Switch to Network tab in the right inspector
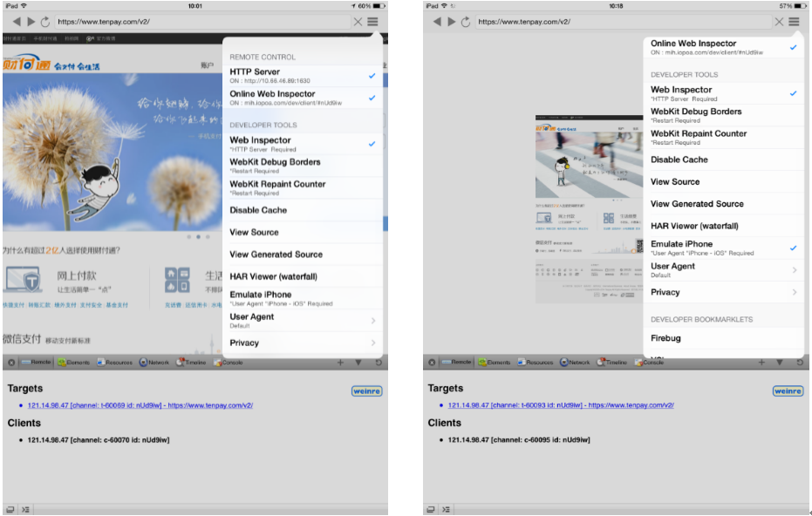Screen dimensions: 812x516 pyautogui.click(x=575, y=362)
